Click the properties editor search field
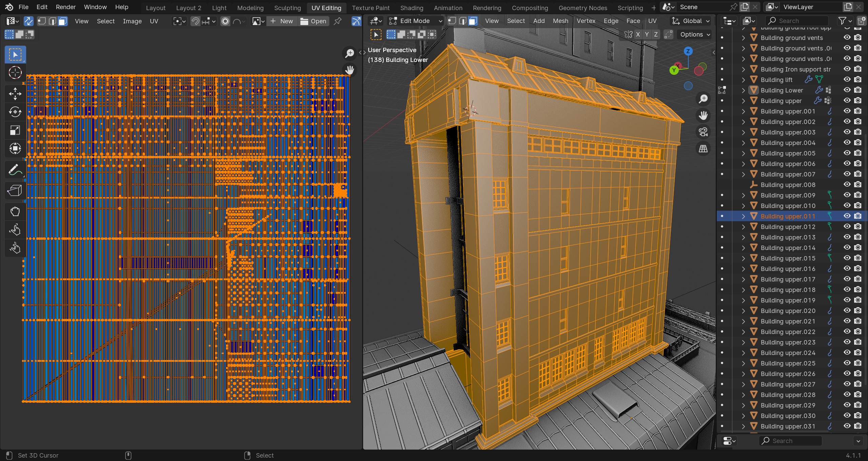This screenshot has width=868, height=461. [790, 441]
